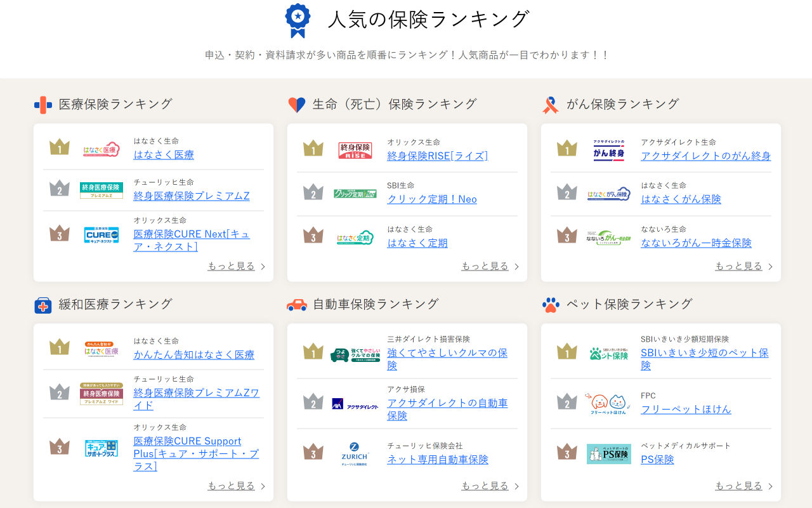Click the Zurich logo in car insurance ranking
This screenshot has width=812, height=508.
click(355, 453)
